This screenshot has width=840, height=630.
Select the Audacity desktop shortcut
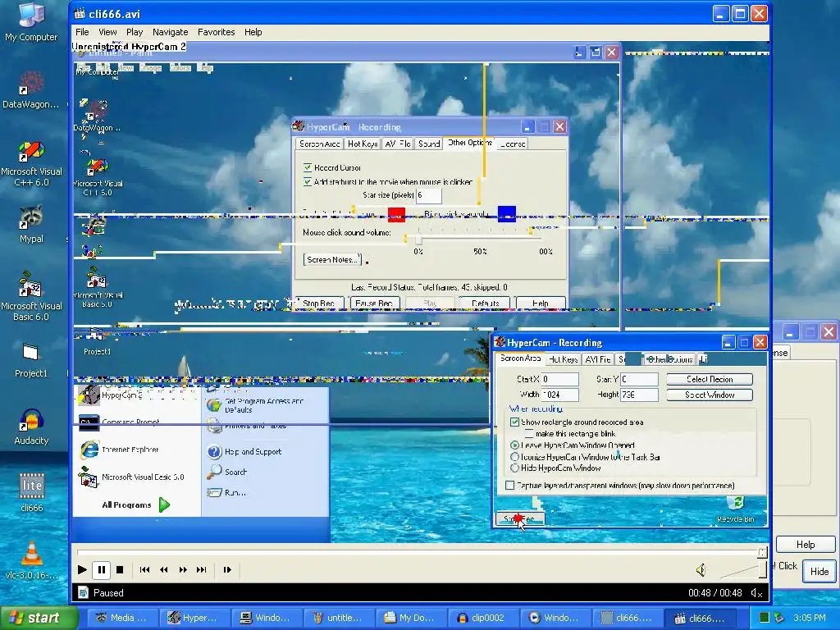coord(31,427)
